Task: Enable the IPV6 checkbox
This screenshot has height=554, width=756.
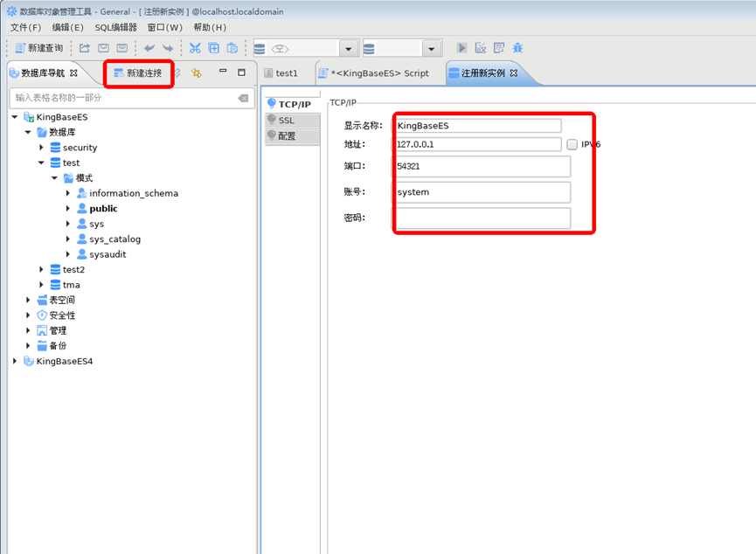Action: tap(572, 144)
